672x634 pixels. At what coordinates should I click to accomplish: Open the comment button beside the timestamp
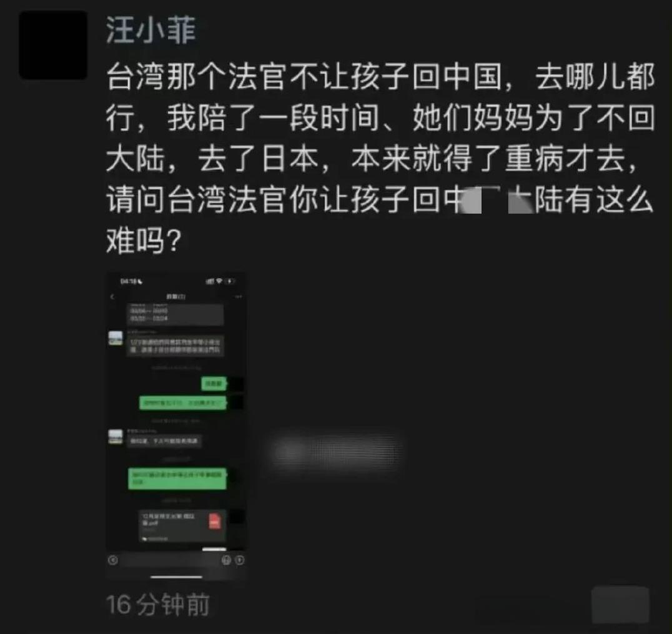coord(620,605)
